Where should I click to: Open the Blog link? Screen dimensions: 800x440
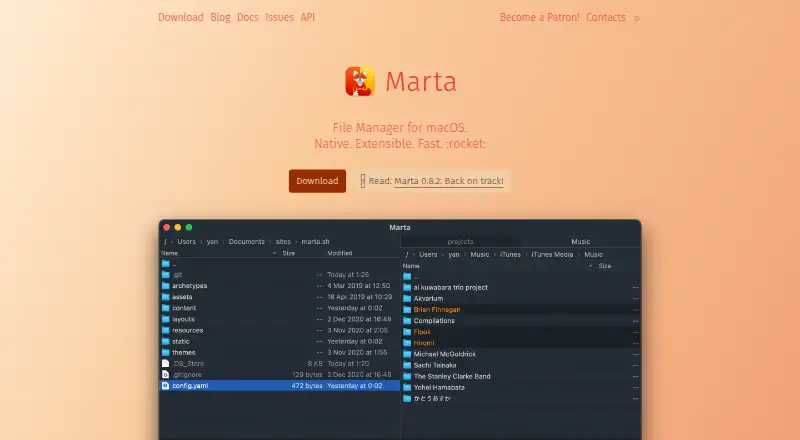[x=220, y=17]
